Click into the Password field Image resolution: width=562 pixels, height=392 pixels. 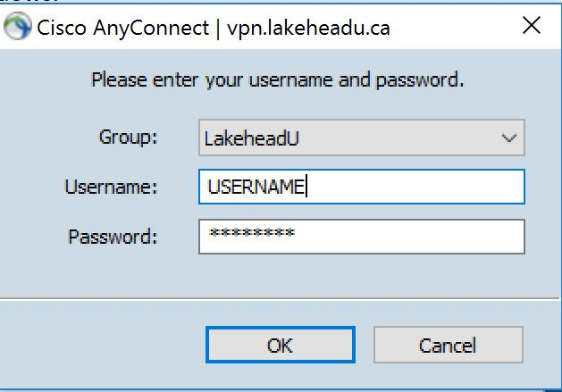tap(361, 237)
